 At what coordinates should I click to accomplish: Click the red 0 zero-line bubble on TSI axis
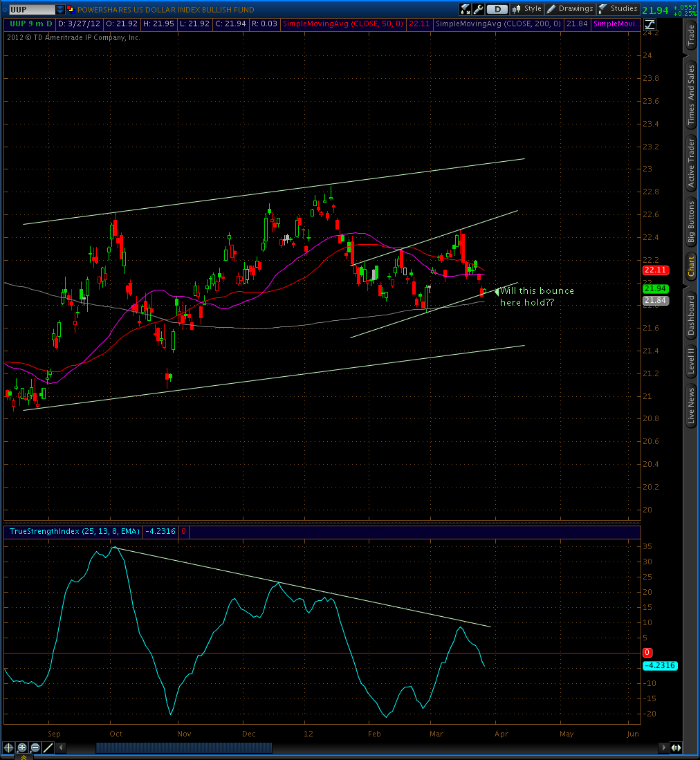[647, 653]
